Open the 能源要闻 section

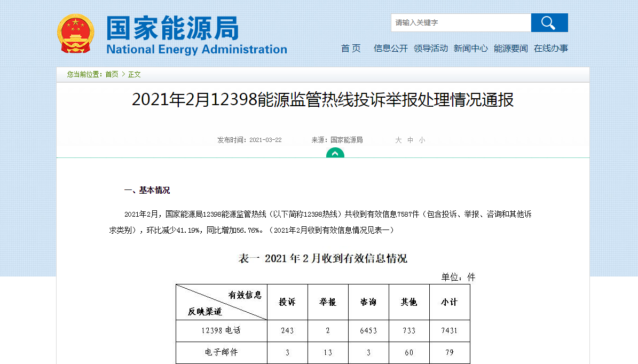point(510,48)
